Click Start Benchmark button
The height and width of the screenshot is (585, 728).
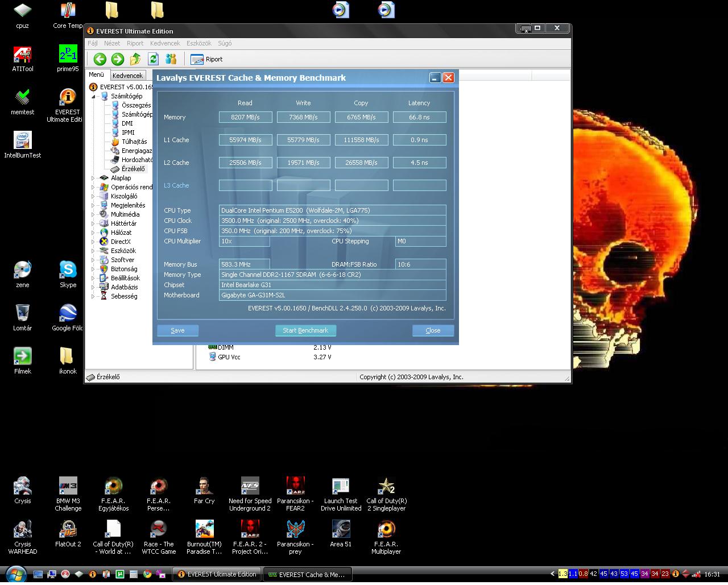point(305,330)
